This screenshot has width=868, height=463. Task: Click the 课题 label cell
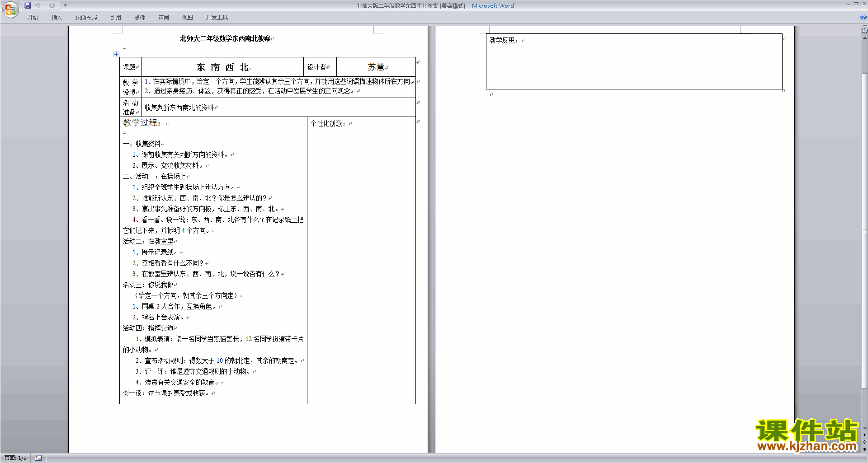click(129, 67)
